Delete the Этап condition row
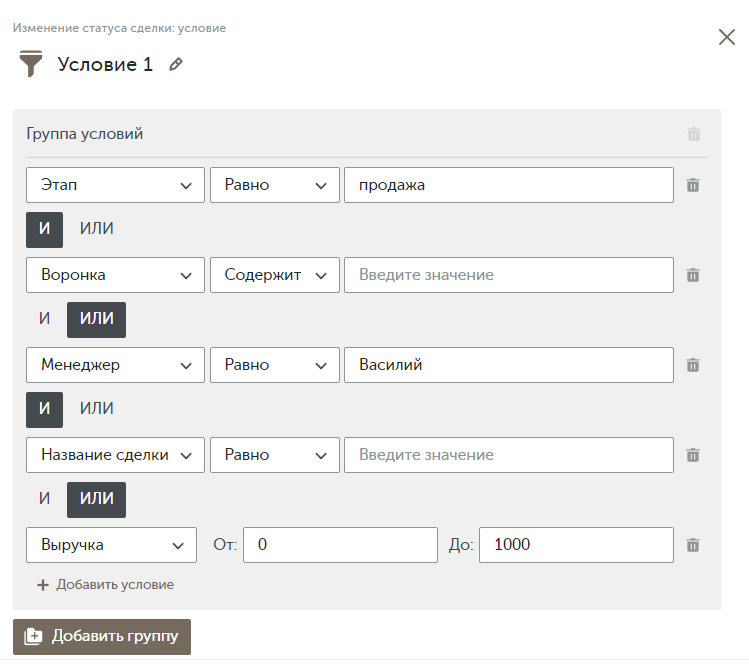The width and height of the screenshot is (749, 670). (x=693, y=185)
